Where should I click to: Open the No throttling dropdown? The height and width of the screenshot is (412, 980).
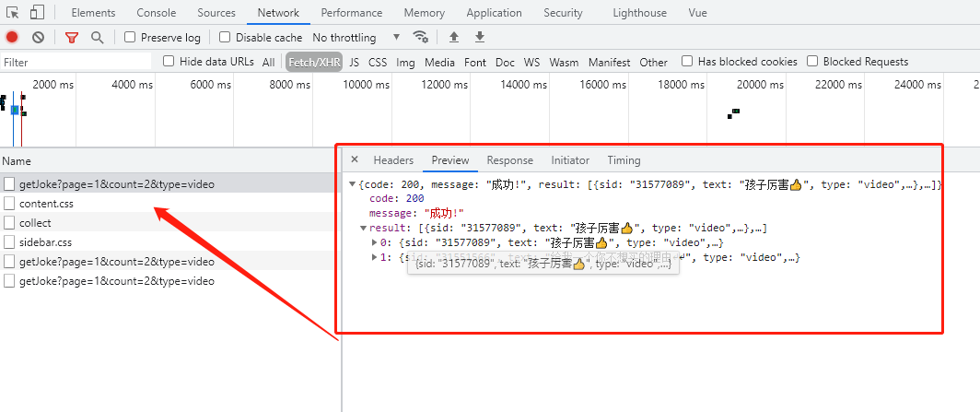point(356,38)
